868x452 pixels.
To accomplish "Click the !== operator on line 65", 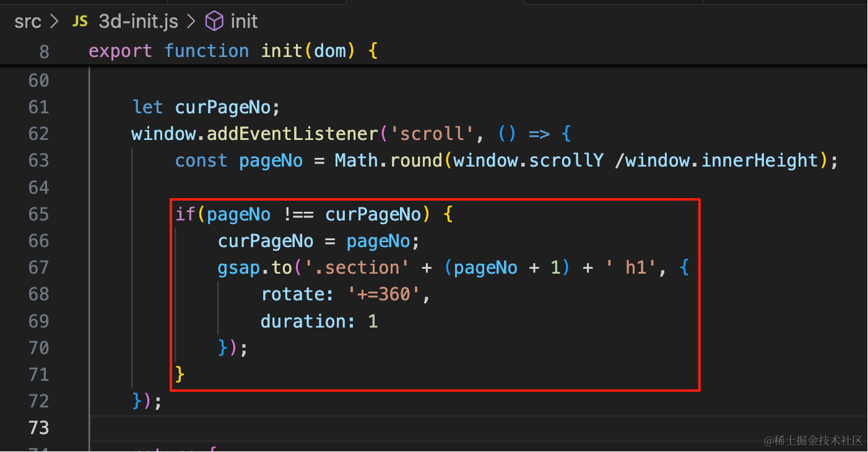I will [298, 214].
